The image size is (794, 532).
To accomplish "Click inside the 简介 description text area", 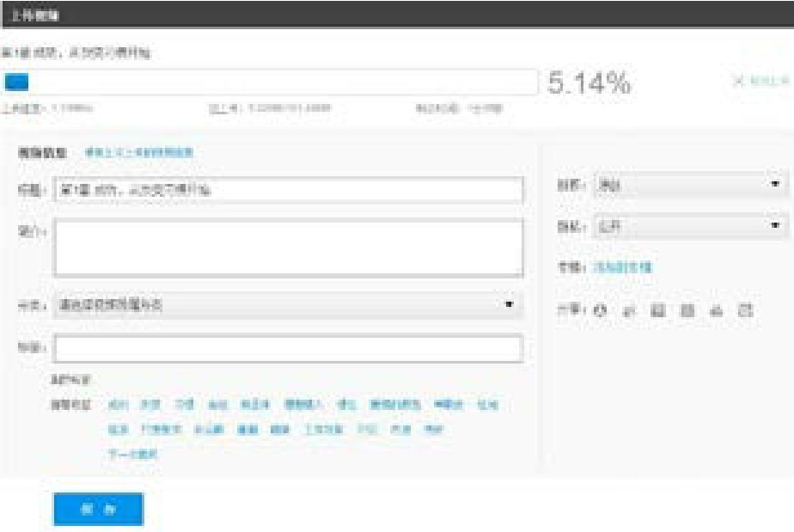I will click(287, 248).
